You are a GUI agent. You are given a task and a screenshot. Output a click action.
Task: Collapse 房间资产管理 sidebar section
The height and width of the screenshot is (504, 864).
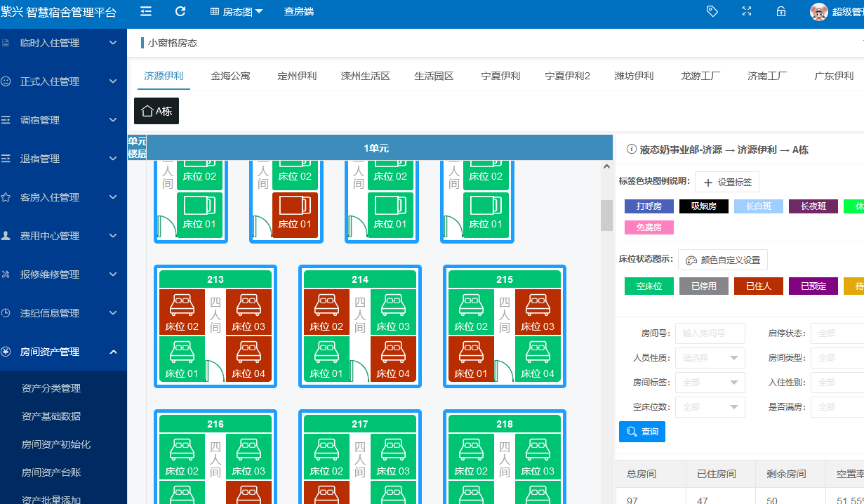(x=63, y=352)
